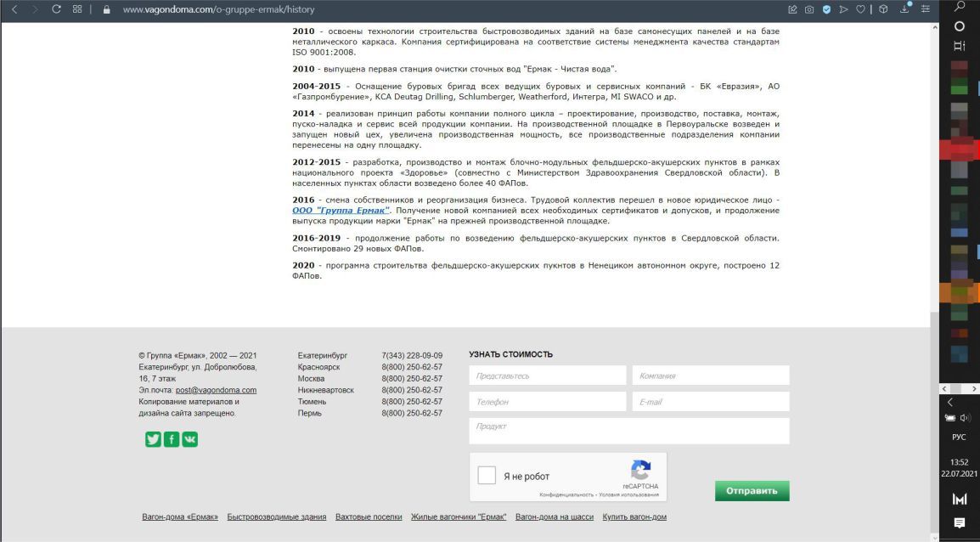The height and width of the screenshot is (542, 980).
Task: Click the vertical page scrollbar thumb
Action: point(935,421)
